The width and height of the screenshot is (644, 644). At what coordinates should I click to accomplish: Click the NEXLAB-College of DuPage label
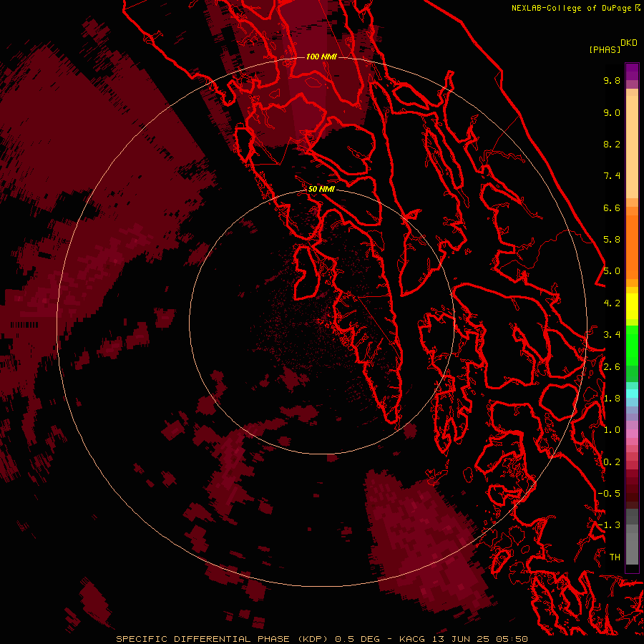[x=575, y=8]
